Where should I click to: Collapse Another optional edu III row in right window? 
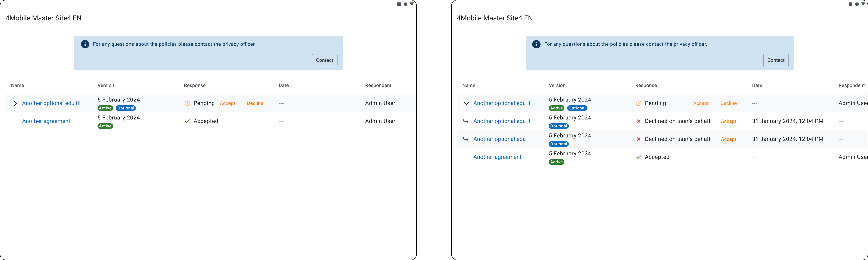[466, 103]
